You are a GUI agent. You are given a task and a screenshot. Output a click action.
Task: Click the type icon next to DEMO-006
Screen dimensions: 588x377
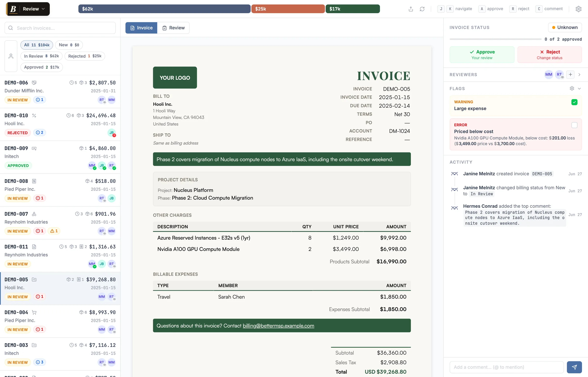click(34, 83)
